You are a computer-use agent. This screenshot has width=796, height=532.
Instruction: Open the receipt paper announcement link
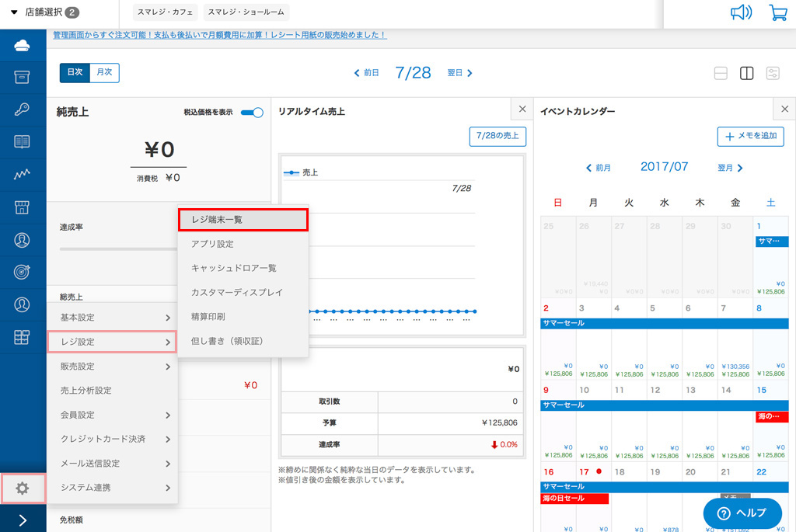pyautogui.click(x=219, y=35)
